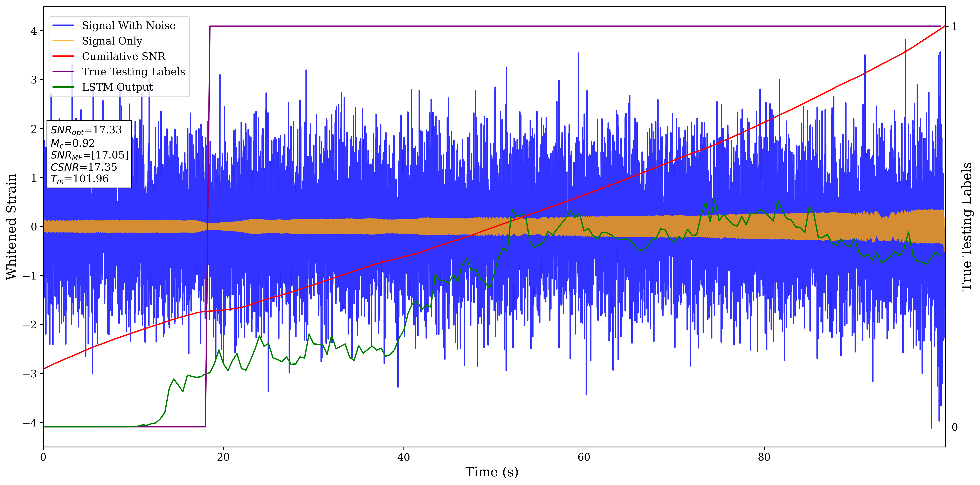Click the 'Time (s)' x-axis label
Viewport: 980px width, 485px height.
coord(491,472)
